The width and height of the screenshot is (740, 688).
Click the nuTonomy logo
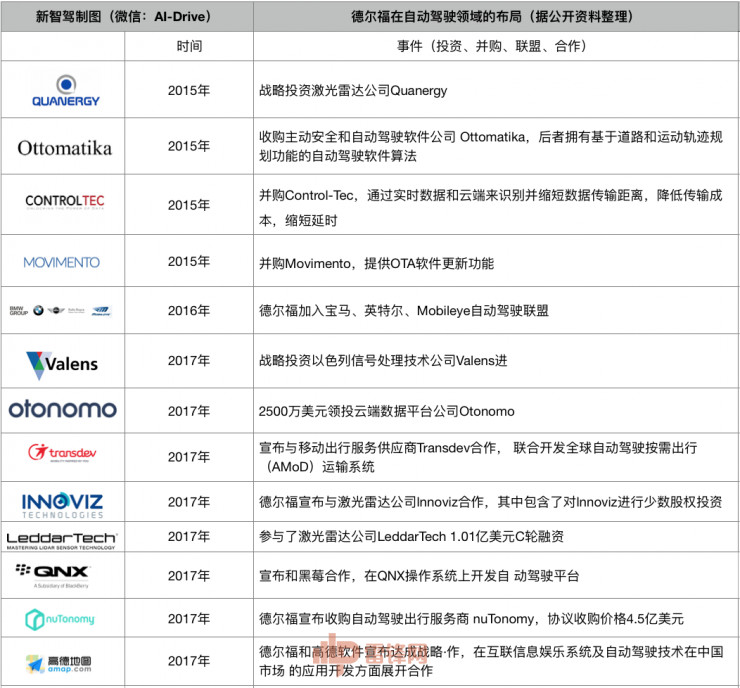click(x=61, y=619)
